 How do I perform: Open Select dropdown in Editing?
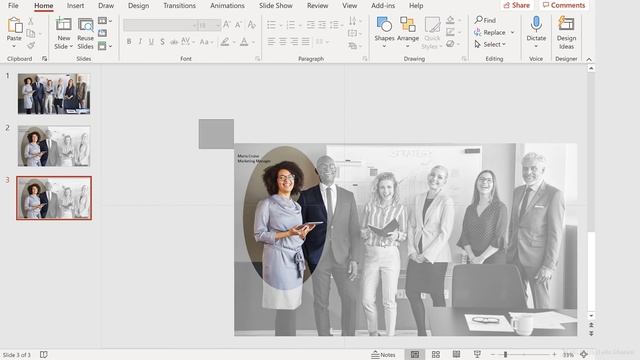490,44
